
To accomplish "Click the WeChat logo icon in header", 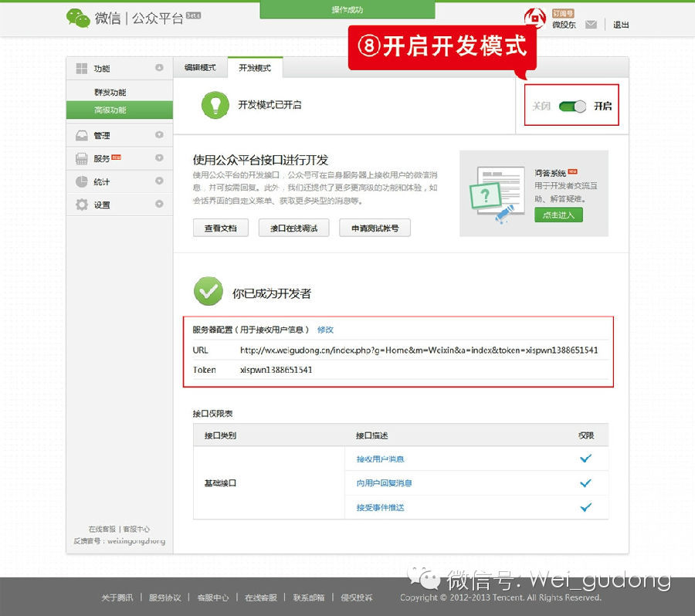I will [x=78, y=19].
